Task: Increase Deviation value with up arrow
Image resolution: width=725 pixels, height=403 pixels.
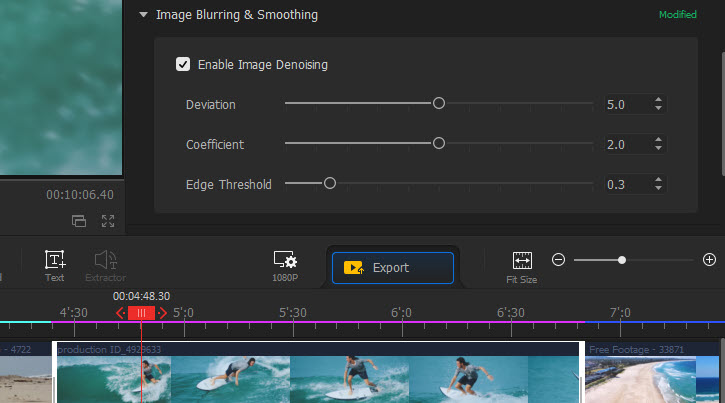Action: (658, 99)
